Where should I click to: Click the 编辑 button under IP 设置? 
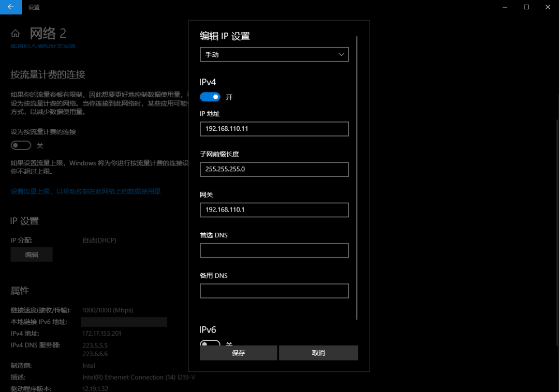click(32, 254)
